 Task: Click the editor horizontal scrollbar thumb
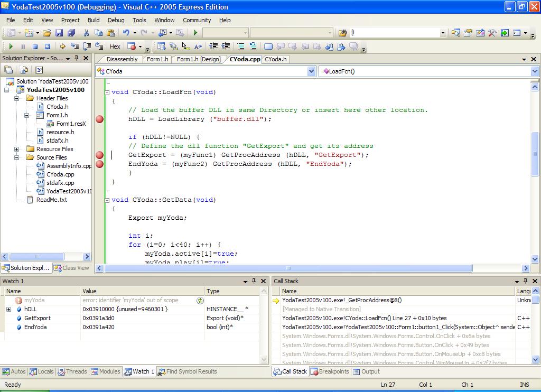click(288, 268)
